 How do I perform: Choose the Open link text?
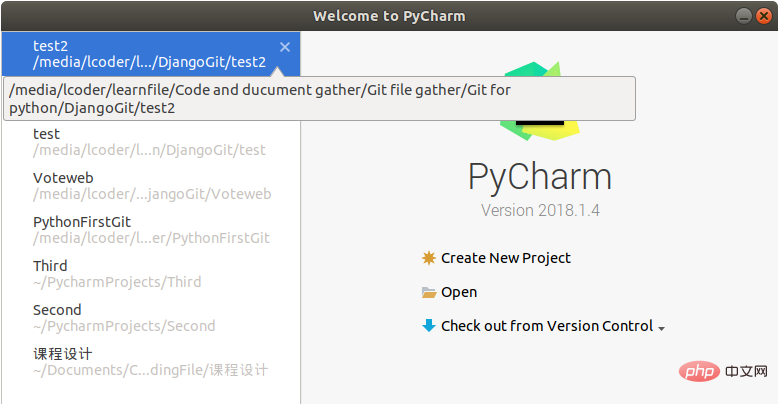point(459,292)
